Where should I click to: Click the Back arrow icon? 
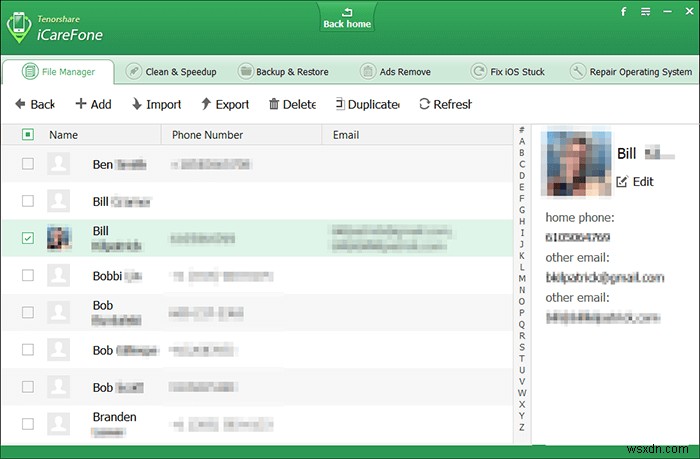pos(20,104)
